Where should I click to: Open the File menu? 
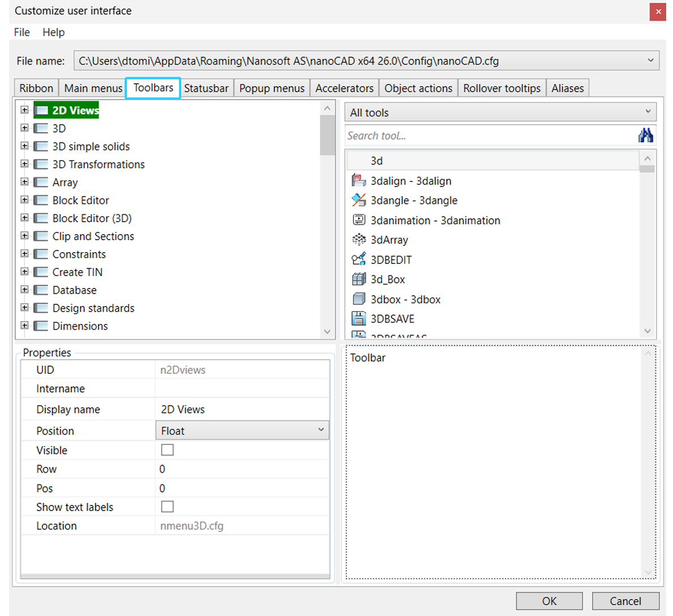pyautogui.click(x=22, y=32)
